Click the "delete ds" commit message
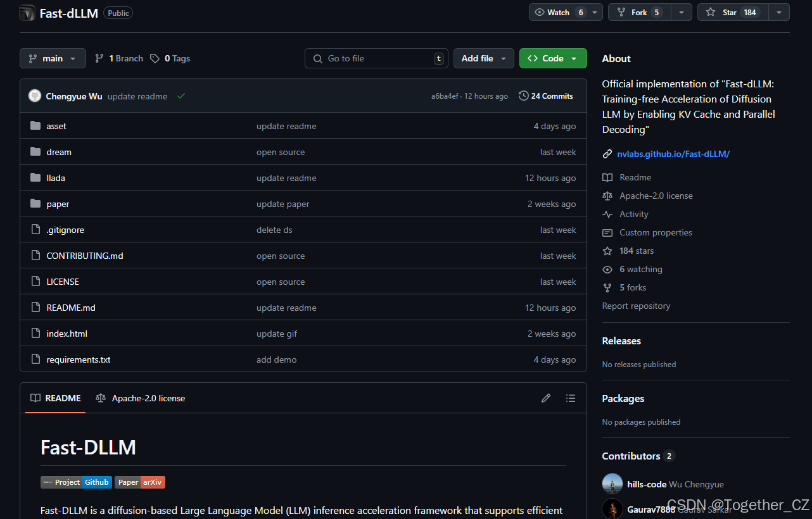The height and width of the screenshot is (519, 812). [274, 230]
